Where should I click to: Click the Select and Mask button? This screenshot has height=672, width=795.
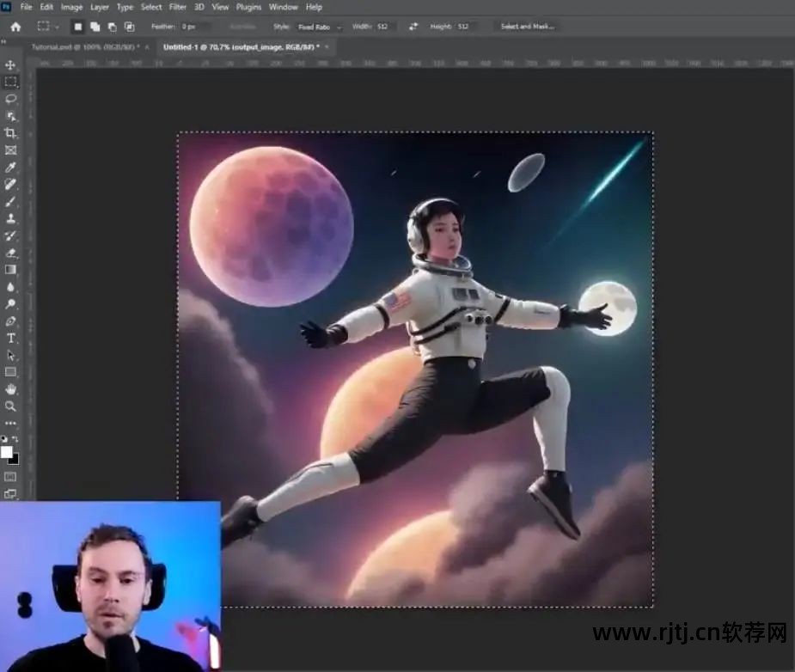527,27
